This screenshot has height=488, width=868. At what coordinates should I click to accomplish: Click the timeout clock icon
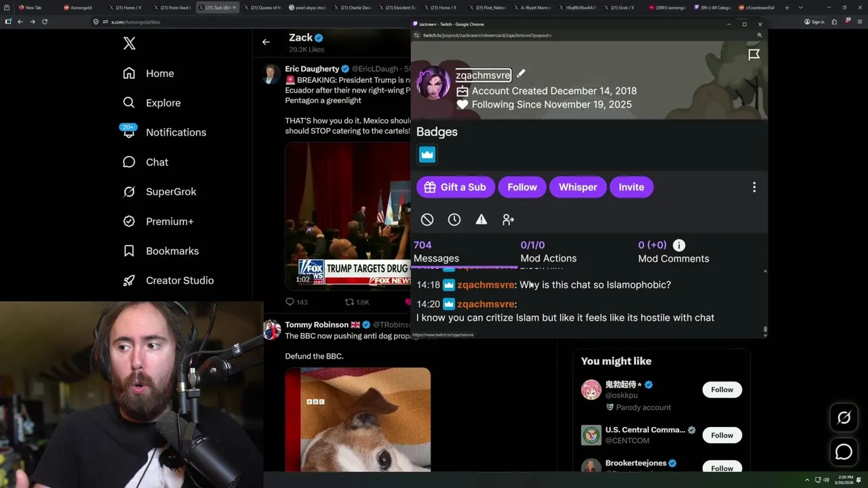[x=454, y=220]
